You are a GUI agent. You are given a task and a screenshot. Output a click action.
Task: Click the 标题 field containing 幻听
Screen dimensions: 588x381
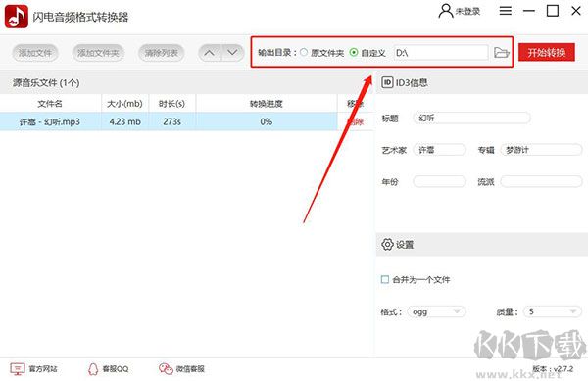click(471, 118)
